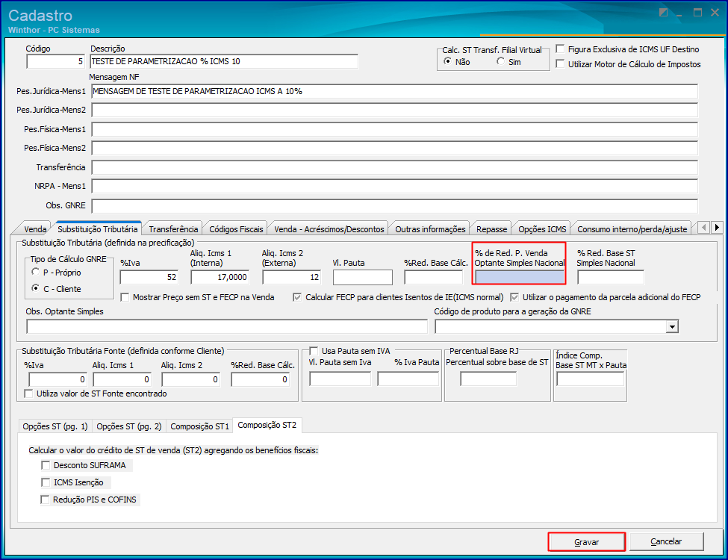Click the ST Fonte %Red. Base Cálc. field
Viewport: 728px width, 560px height.
click(260, 379)
